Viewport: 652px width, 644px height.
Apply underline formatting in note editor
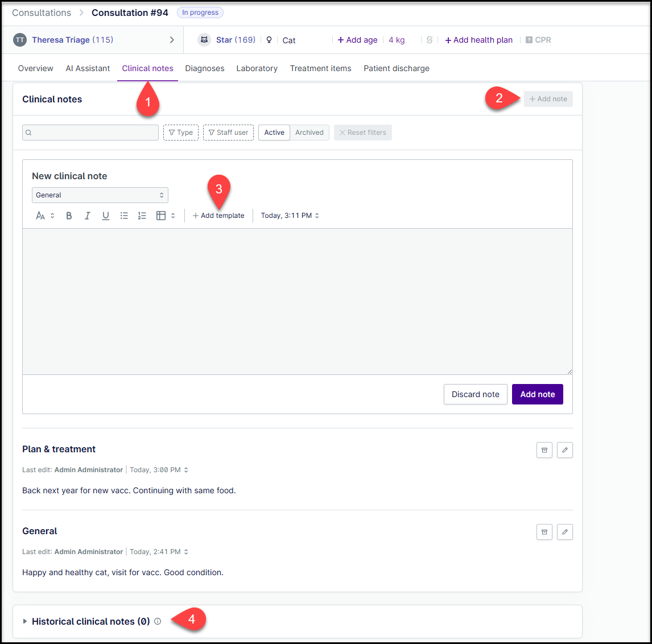pyautogui.click(x=106, y=216)
